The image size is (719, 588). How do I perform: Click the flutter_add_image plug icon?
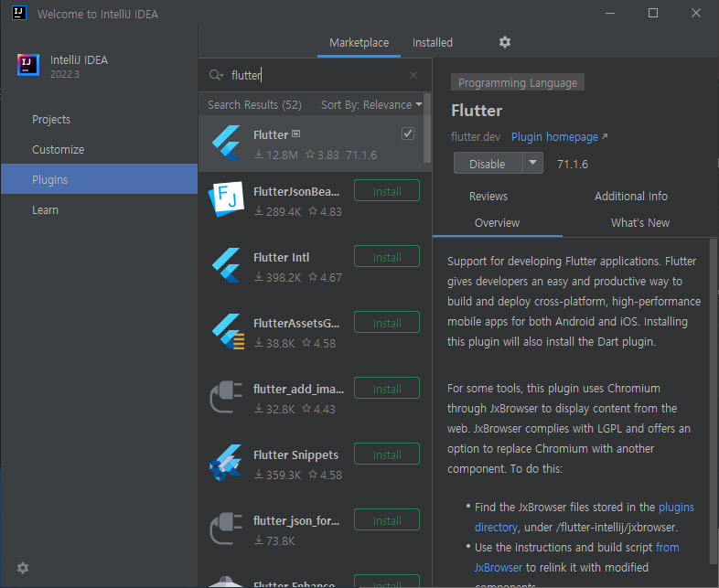226,397
